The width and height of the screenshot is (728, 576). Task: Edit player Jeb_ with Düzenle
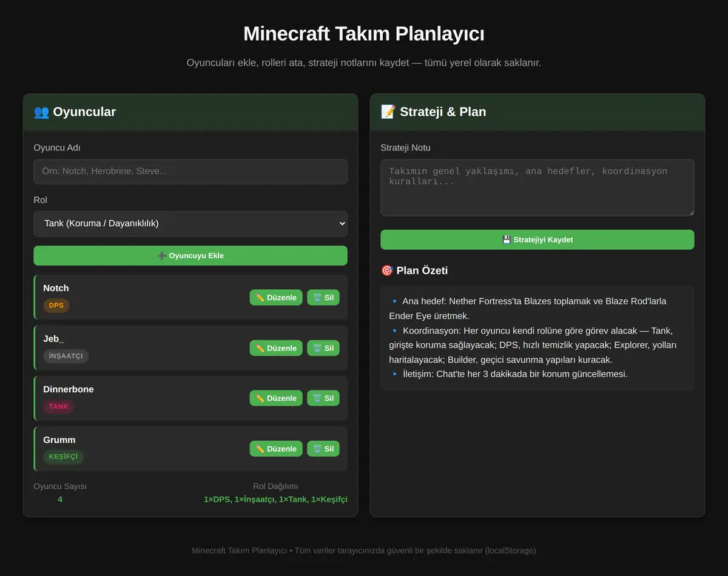tap(276, 348)
